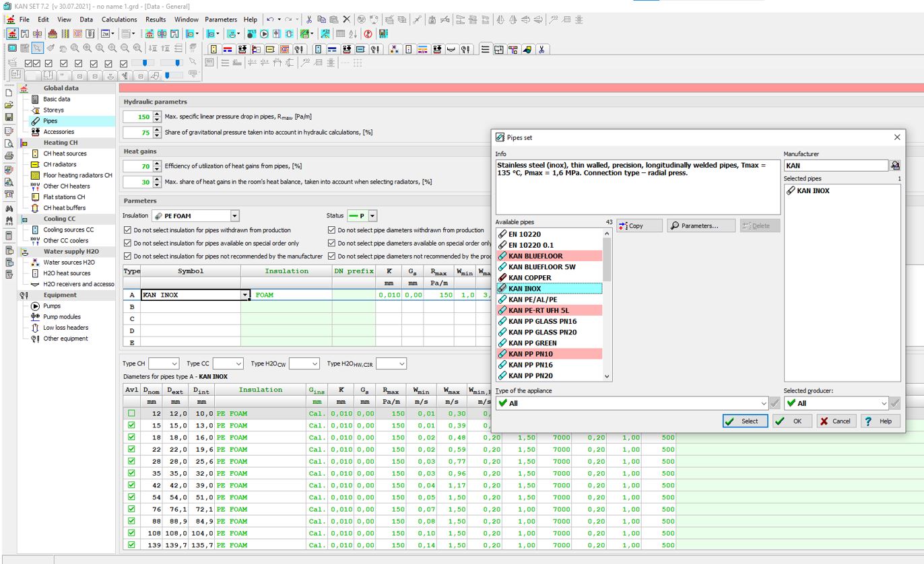
Task: Click the Copy button in Pipes set
Action: [638, 225]
